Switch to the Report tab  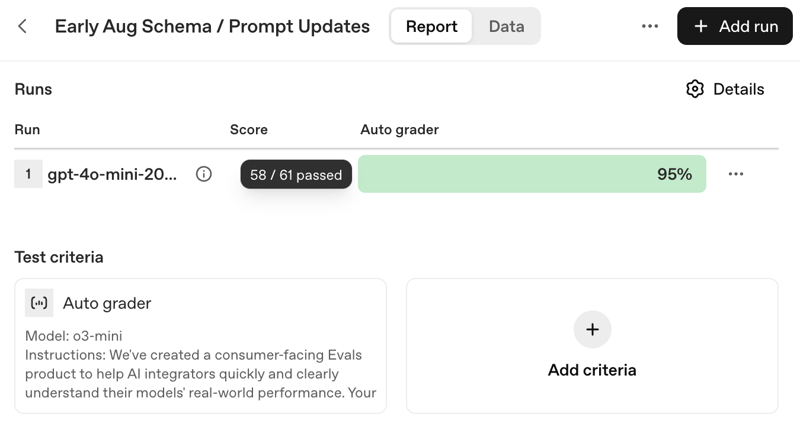pyautogui.click(x=431, y=26)
